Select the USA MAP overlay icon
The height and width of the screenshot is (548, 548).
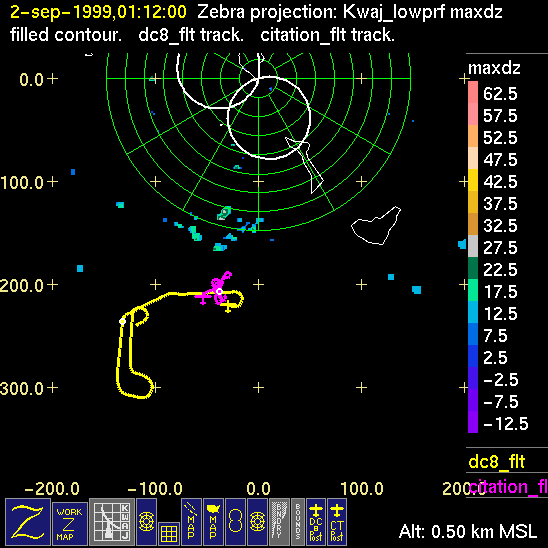tap(213, 522)
